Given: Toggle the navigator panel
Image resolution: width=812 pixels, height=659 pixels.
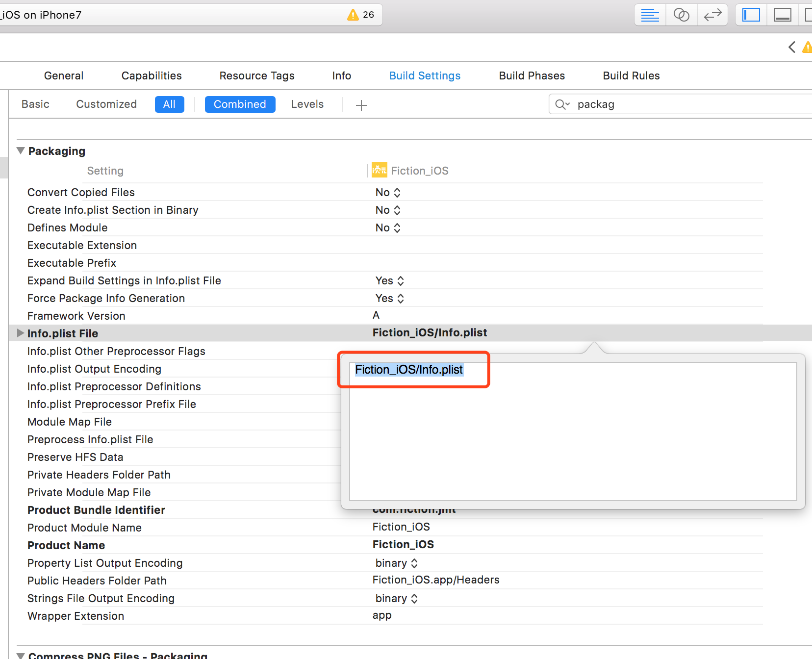Looking at the screenshot, I should coord(751,15).
